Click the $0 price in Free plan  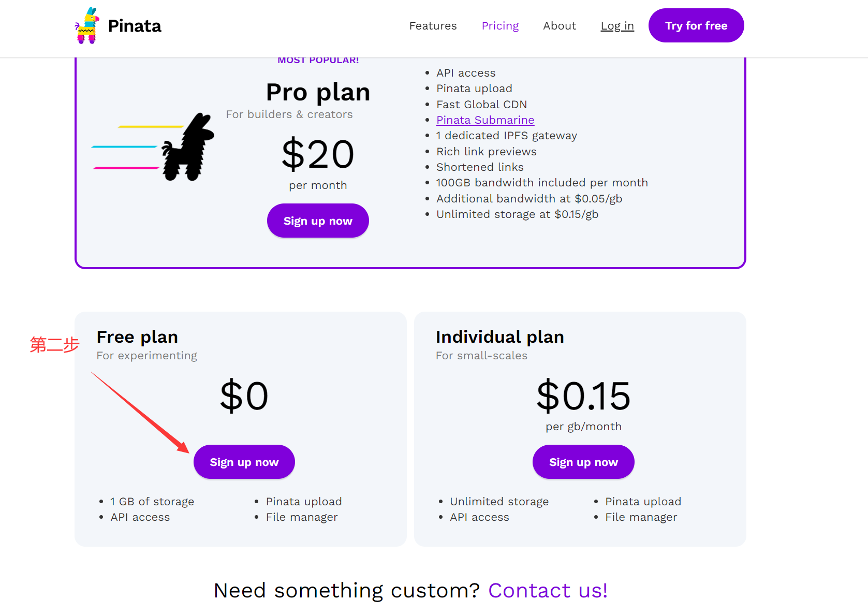click(x=244, y=396)
